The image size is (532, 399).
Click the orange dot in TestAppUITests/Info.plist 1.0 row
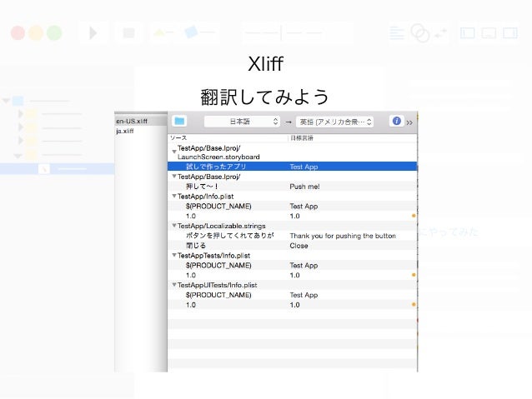(x=414, y=304)
